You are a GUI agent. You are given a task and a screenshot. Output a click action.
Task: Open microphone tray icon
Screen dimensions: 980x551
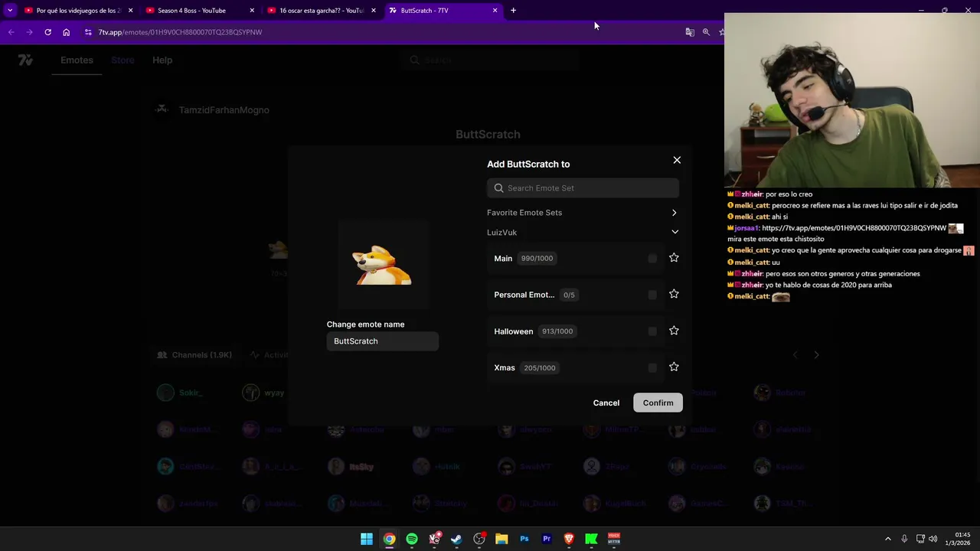(x=904, y=539)
